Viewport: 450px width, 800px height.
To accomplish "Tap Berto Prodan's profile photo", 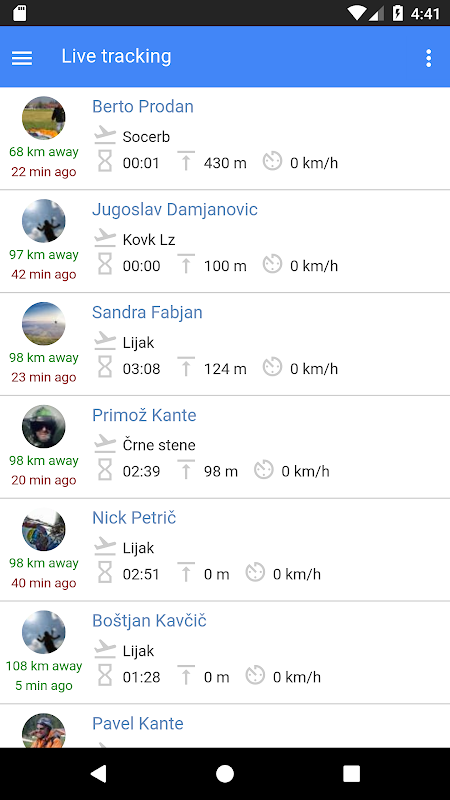I will coord(44,118).
